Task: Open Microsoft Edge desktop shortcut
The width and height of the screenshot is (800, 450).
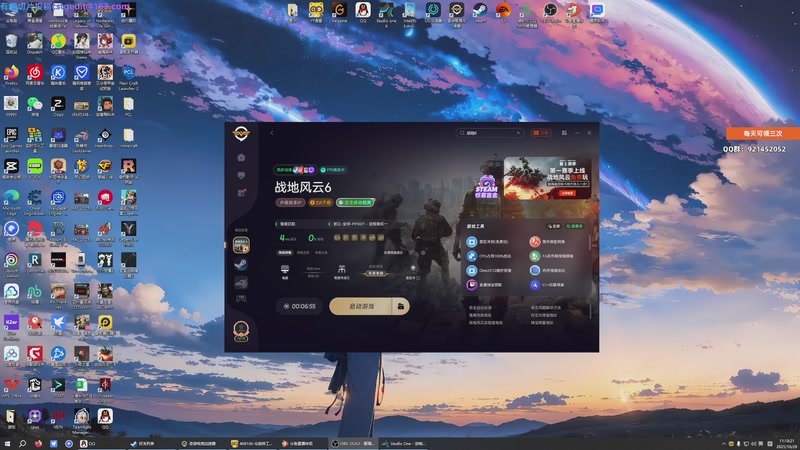Action: tap(11, 202)
